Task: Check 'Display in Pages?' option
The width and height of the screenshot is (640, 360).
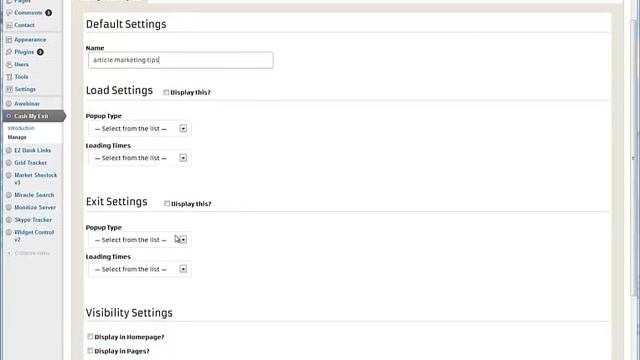Action: (90, 351)
